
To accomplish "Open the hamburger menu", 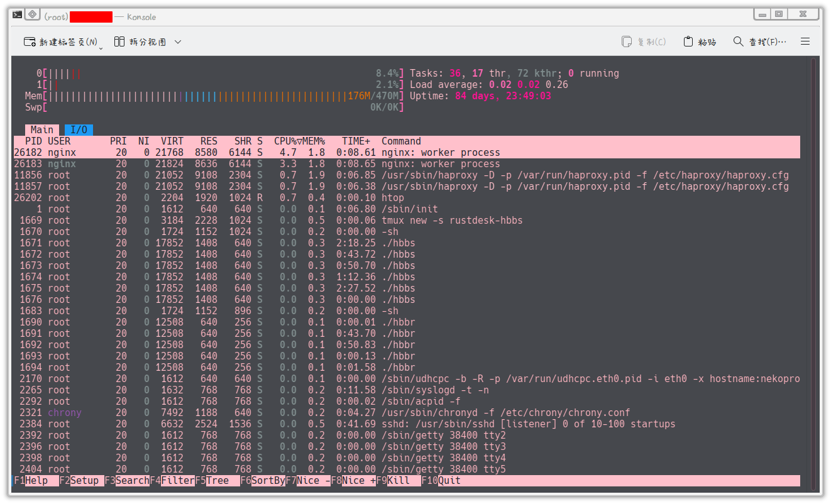I will click(805, 41).
